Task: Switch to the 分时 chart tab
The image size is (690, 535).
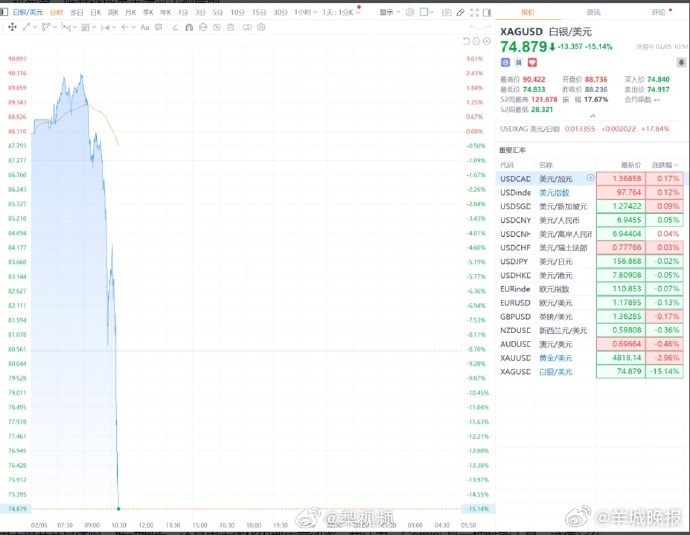Action: [56, 12]
